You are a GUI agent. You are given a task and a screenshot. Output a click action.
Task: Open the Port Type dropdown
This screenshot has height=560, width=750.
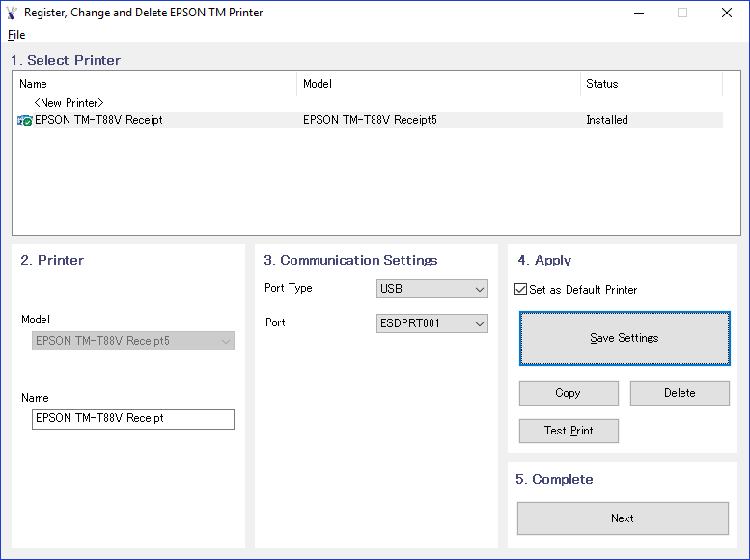coord(431,289)
